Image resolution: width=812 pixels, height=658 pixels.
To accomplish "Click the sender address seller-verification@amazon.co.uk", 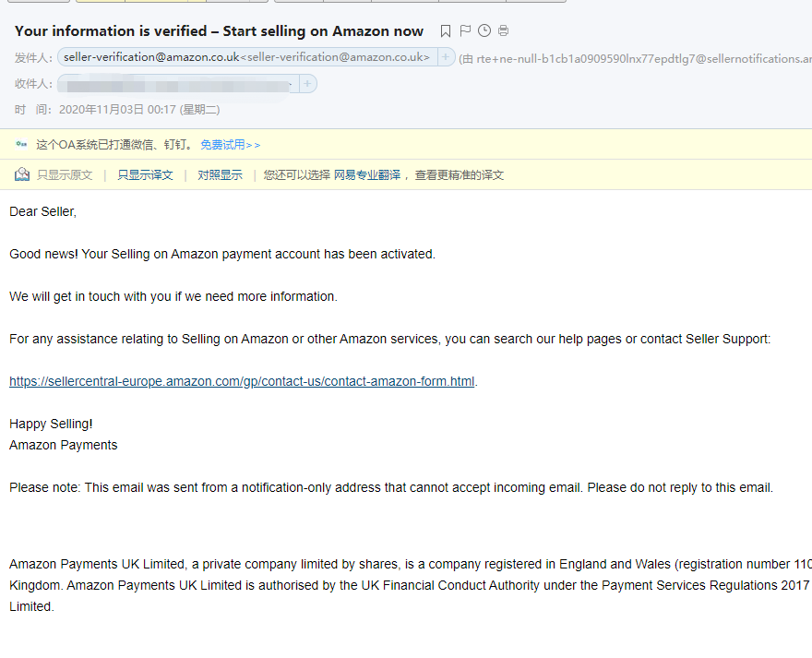I will [x=247, y=57].
